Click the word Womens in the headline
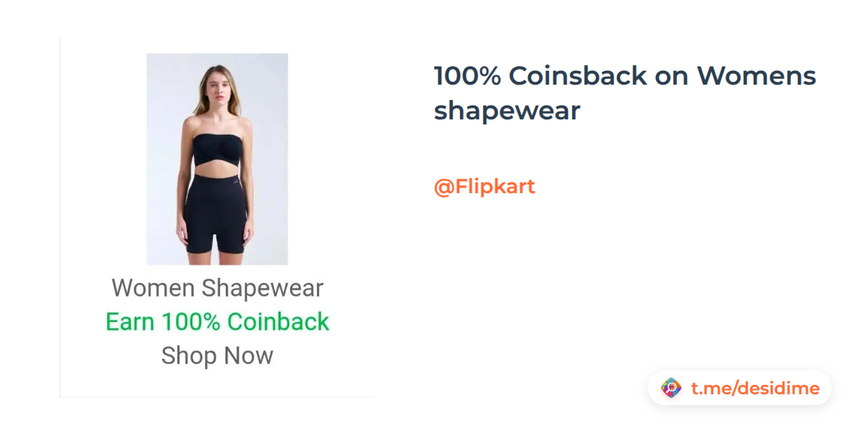Viewport: 868px width, 434px height. (757, 75)
